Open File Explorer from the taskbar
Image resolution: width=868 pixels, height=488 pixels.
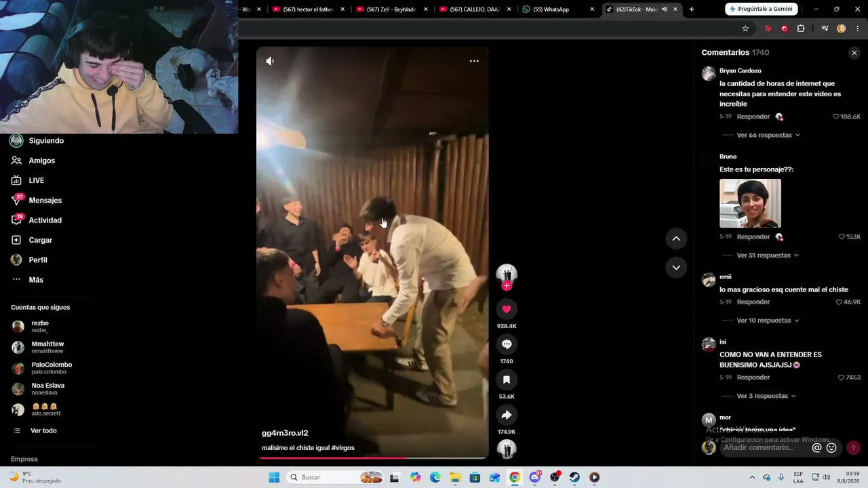(x=455, y=477)
